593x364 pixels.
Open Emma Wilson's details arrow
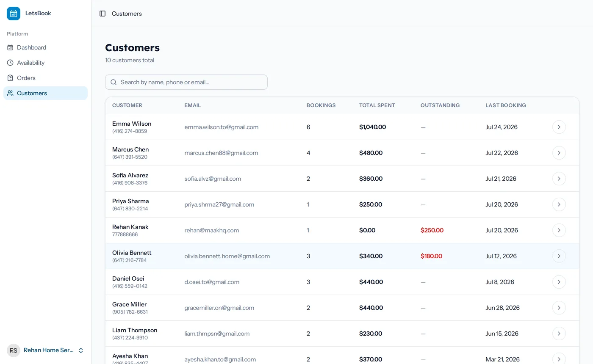click(x=559, y=127)
